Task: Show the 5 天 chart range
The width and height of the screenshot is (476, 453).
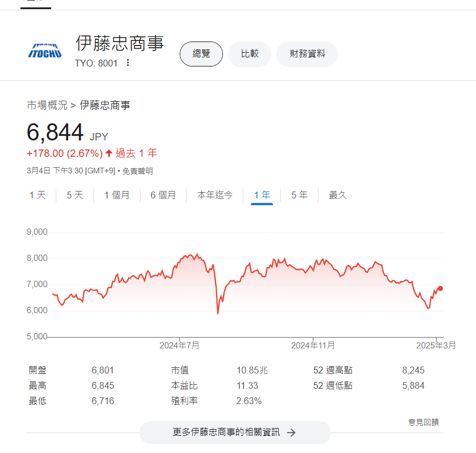Action: tap(74, 195)
